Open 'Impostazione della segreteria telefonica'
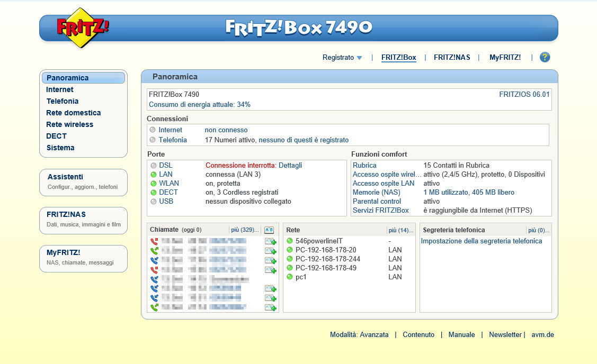The image size is (597, 364). click(481, 241)
